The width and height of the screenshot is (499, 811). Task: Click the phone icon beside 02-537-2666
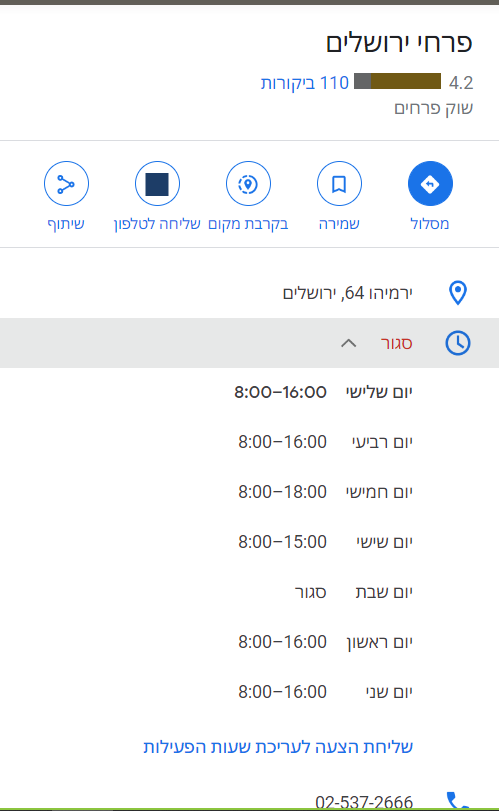(457, 801)
